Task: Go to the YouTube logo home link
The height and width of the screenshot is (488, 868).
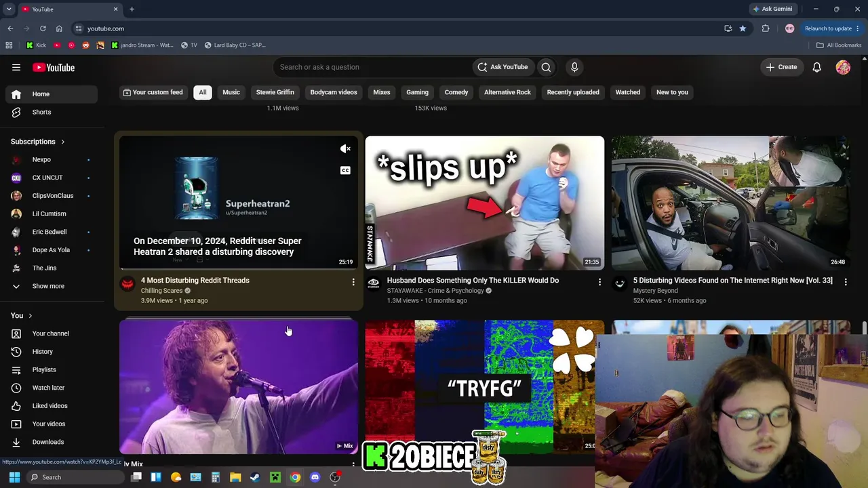Action: [x=54, y=67]
